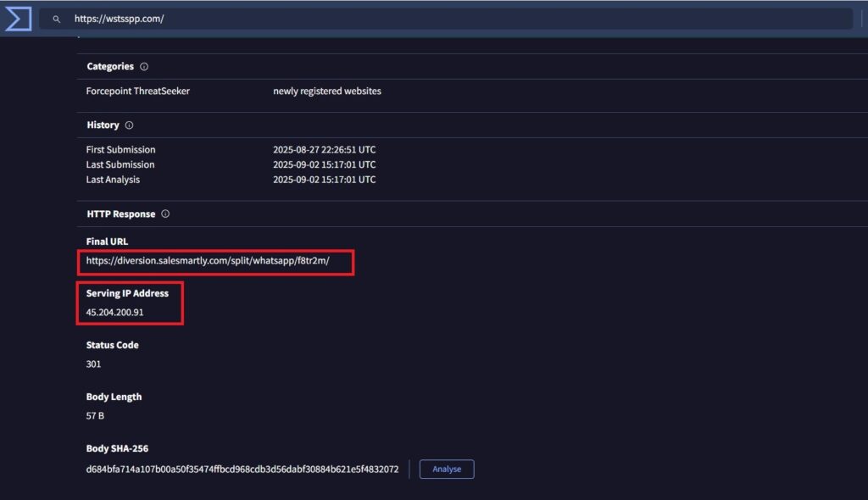Click the diversion.salesmartly.com Final URL

[x=207, y=261]
